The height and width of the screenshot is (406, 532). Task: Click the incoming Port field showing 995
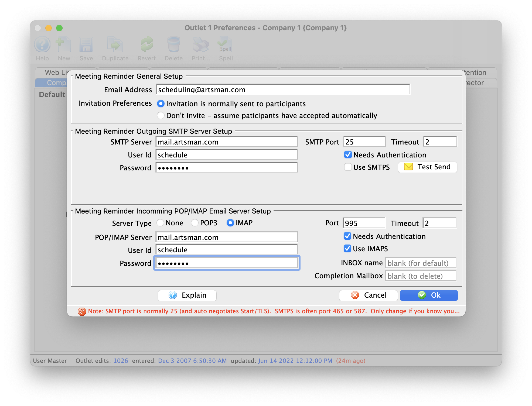(x=364, y=223)
